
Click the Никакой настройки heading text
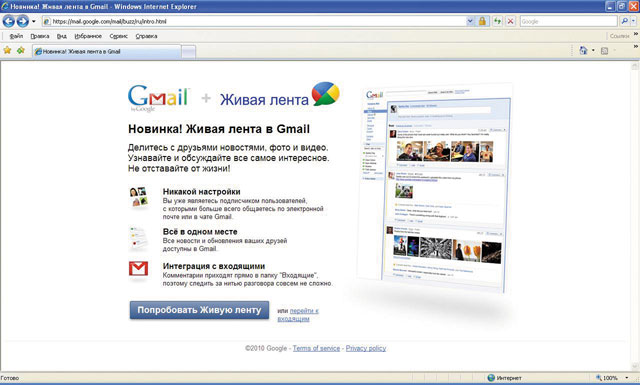point(202,191)
